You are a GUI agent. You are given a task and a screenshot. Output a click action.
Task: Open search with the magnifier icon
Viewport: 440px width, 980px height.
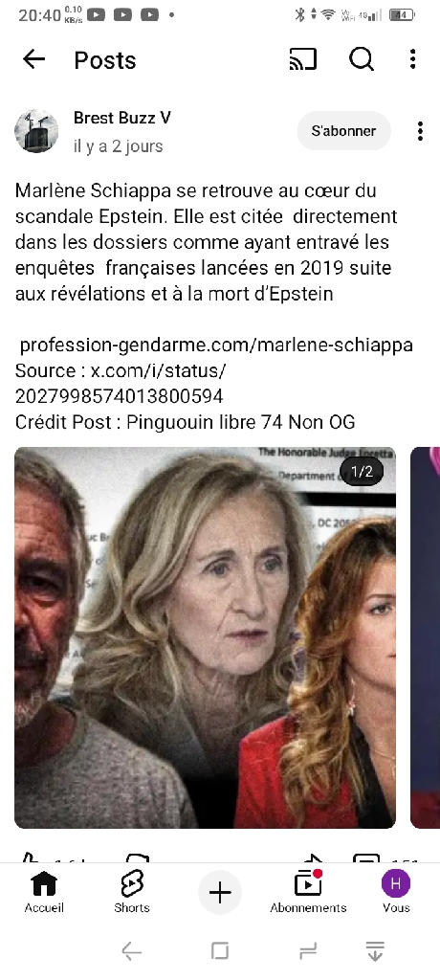[362, 59]
